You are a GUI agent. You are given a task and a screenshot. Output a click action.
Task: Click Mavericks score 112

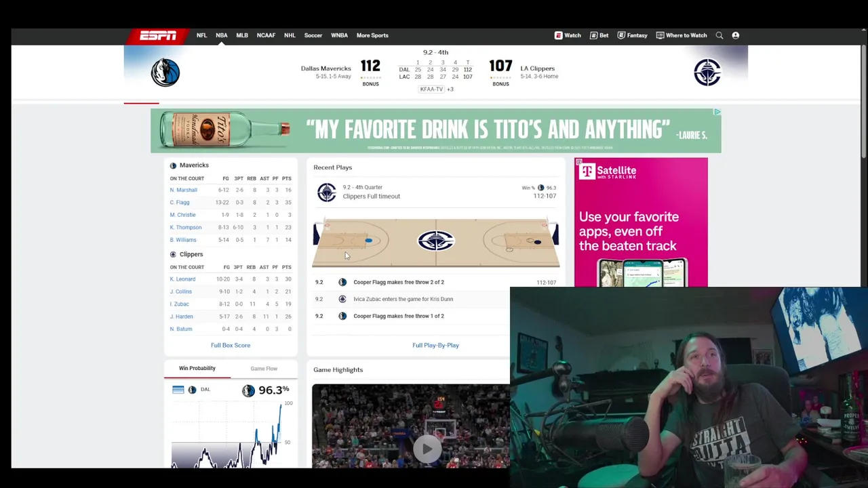(370, 66)
